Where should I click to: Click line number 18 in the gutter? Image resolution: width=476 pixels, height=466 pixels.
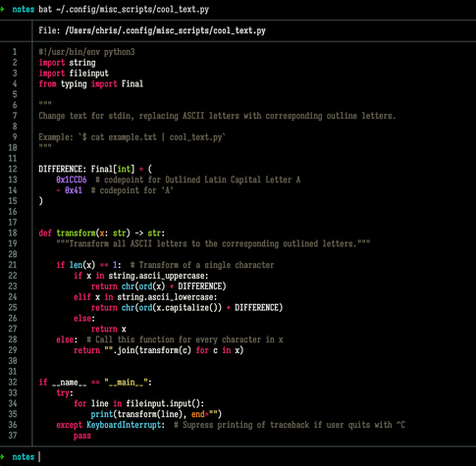tap(13, 233)
